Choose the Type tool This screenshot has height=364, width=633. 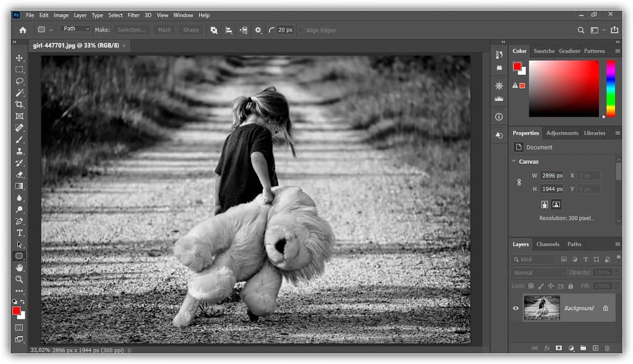19,232
